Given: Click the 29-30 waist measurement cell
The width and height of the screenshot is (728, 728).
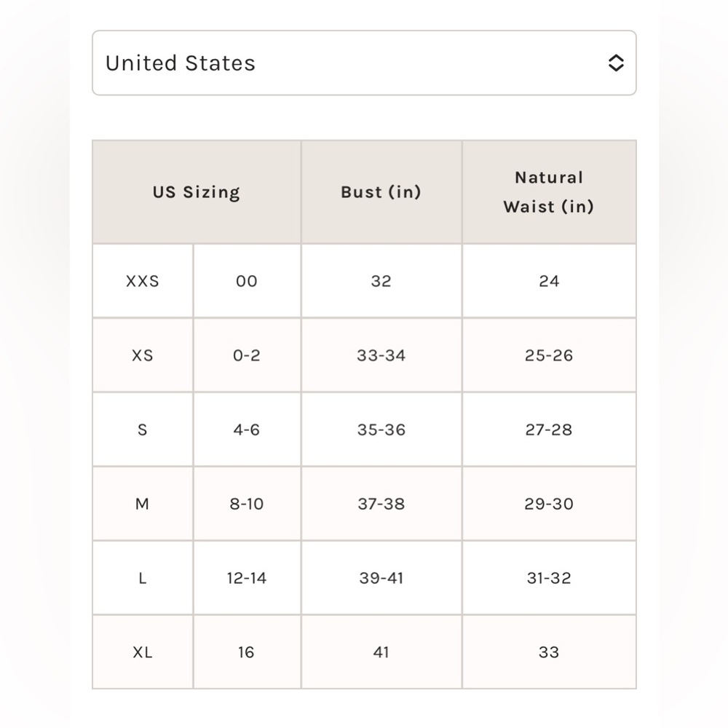Looking at the screenshot, I should pyautogui.click(x=549, y=504).
